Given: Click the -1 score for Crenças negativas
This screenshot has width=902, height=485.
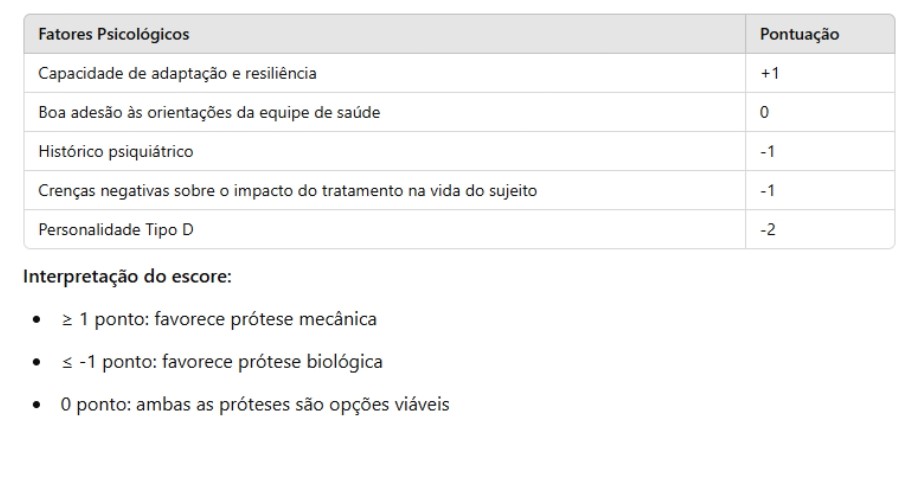Looking at the screenshot, I should click(767, 190).
